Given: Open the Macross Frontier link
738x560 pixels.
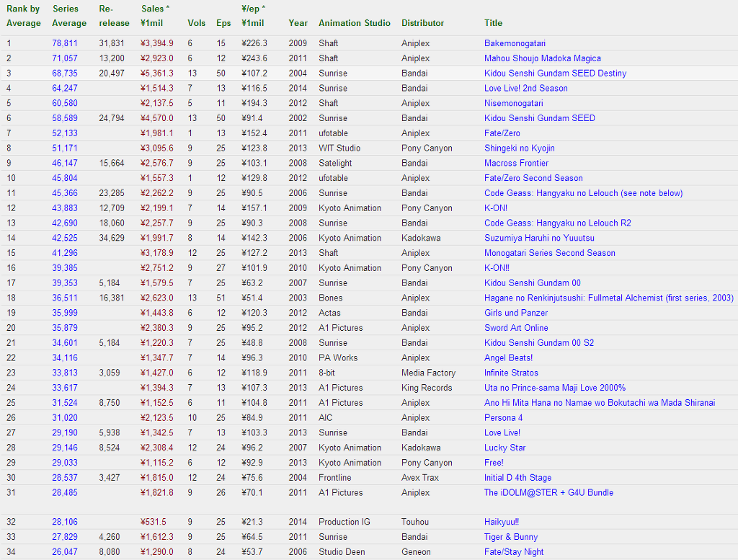Looking at the screenshot, I should point(516,164).
